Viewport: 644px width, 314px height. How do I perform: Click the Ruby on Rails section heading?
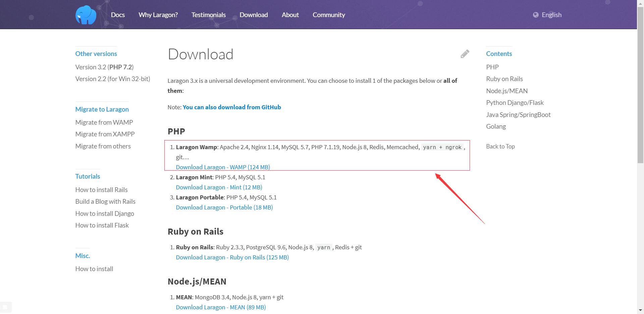(x=196, y=232)
